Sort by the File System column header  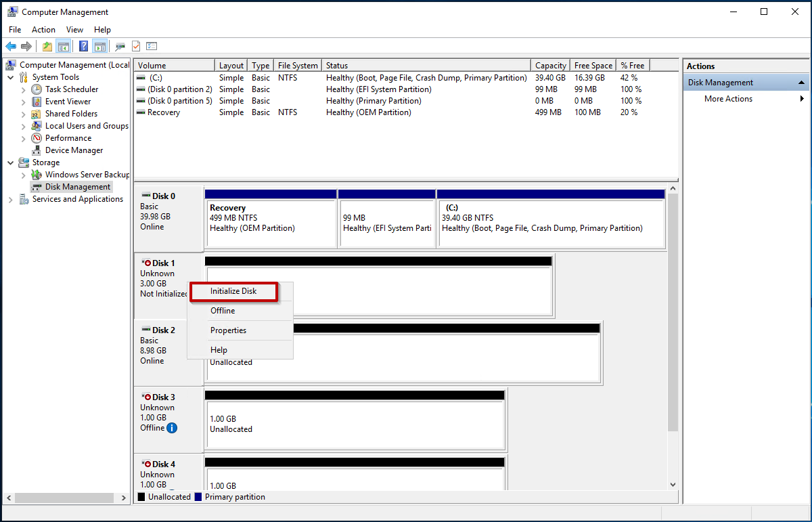coord(298,66)
